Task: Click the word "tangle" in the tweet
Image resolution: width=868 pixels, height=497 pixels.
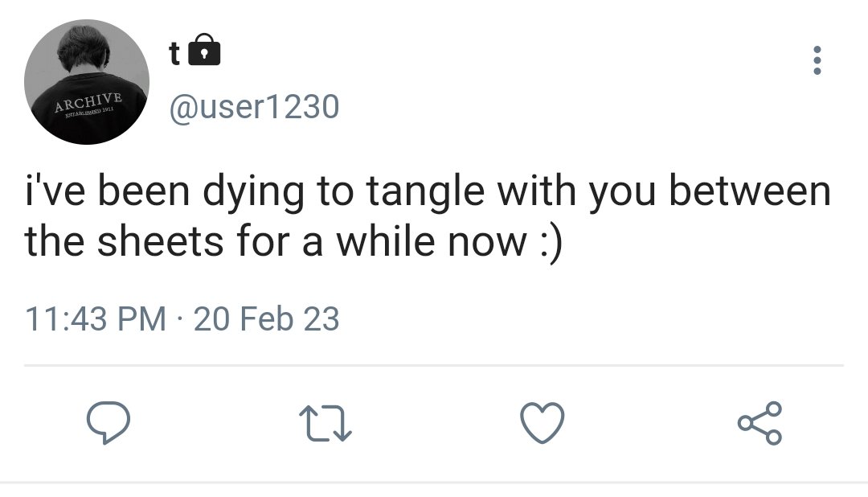Action: pos(425,191)
